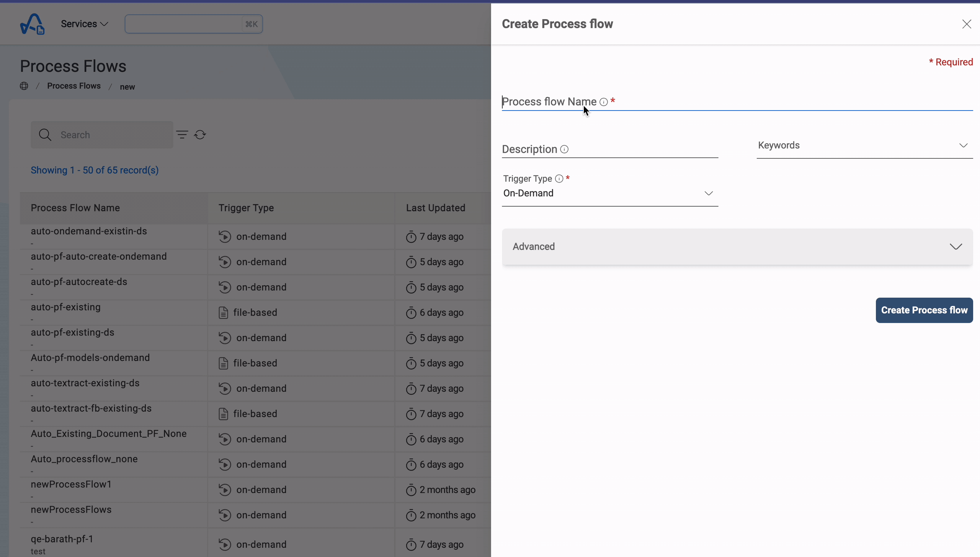Screen dimensions: 980x557
Task: Click the clock icon beside 2 months ago
Action: (411, 490)
